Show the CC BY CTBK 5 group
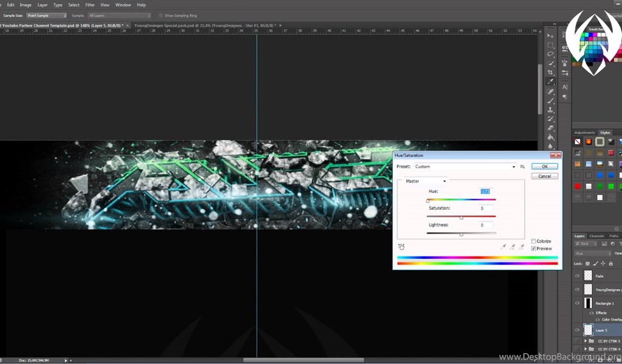This screenshot has width=622, height=364. tap(578, 341)
